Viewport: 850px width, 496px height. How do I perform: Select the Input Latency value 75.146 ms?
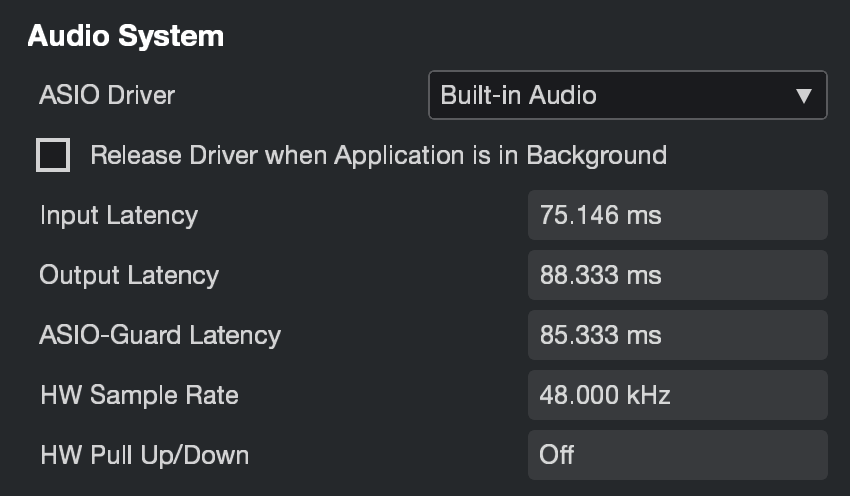click(678, 215)
